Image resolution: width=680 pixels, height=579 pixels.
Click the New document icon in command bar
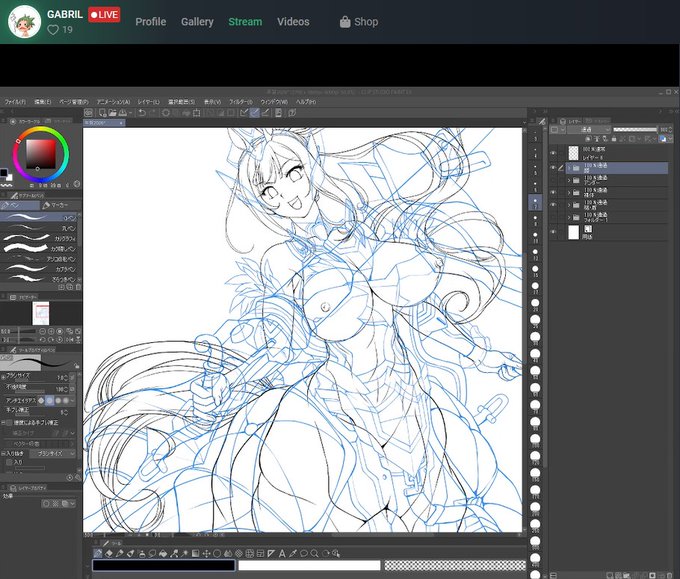coord(102,113)
